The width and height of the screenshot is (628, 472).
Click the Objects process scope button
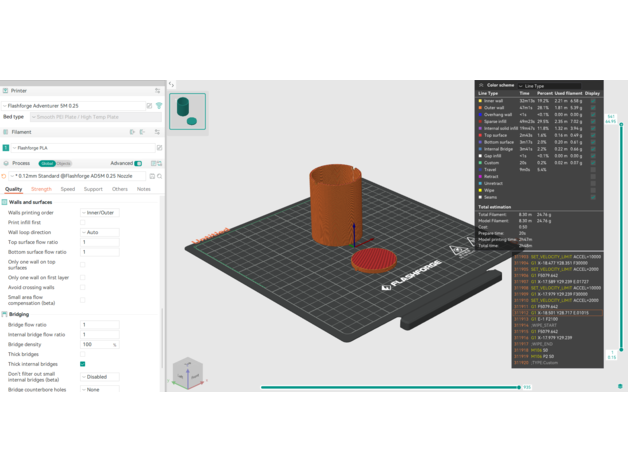tap(64, 163)
